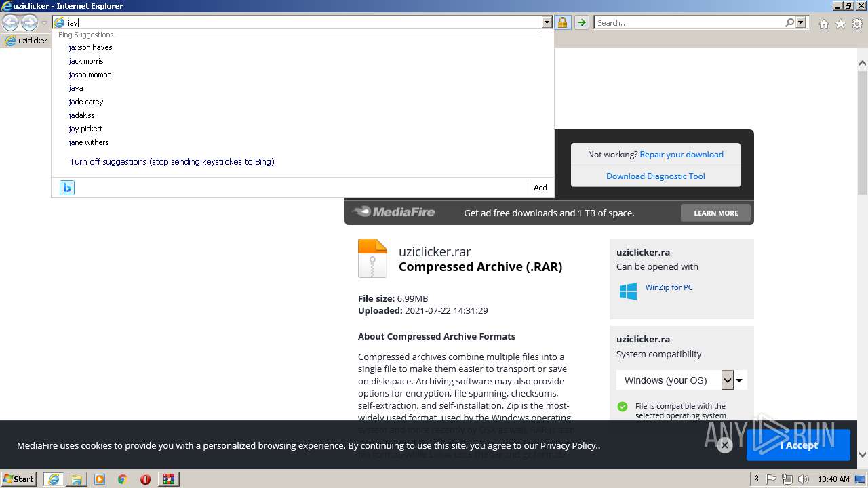Open Favorites star icon
This screenshot has height=488, width=868.
840,24
